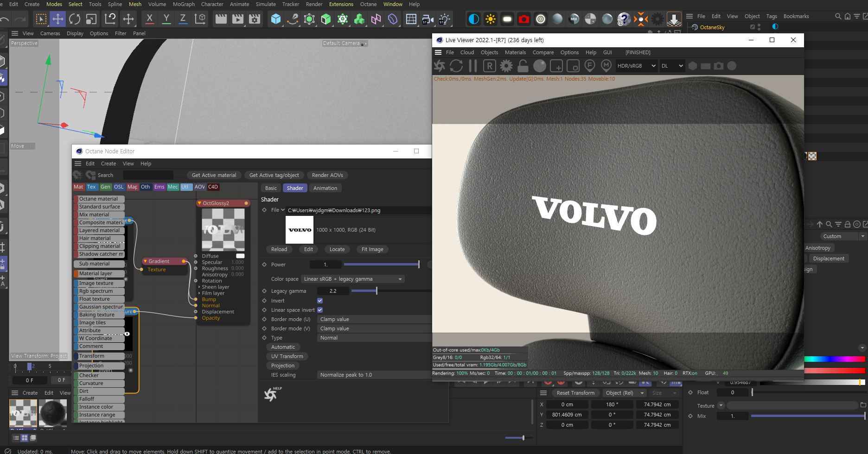This screenshot has width=868, height=454.
Task: Add a Camera object from toolbar
Action: click(x=428, y=19)
